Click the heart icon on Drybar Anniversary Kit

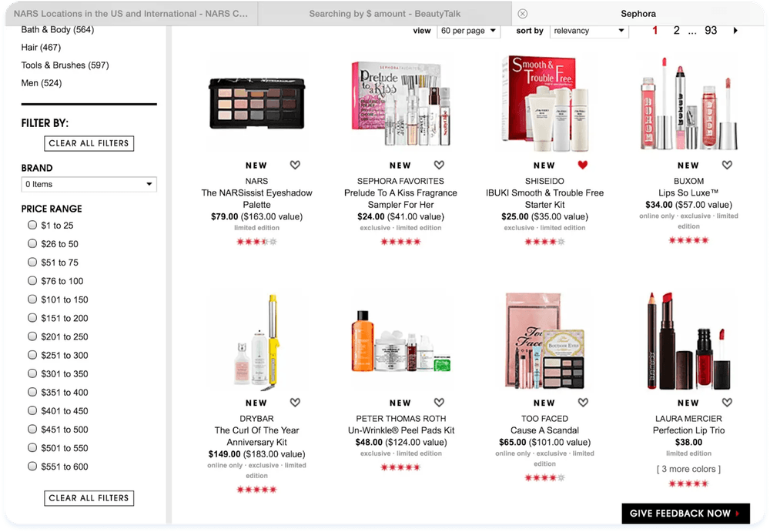pos(295,402)
